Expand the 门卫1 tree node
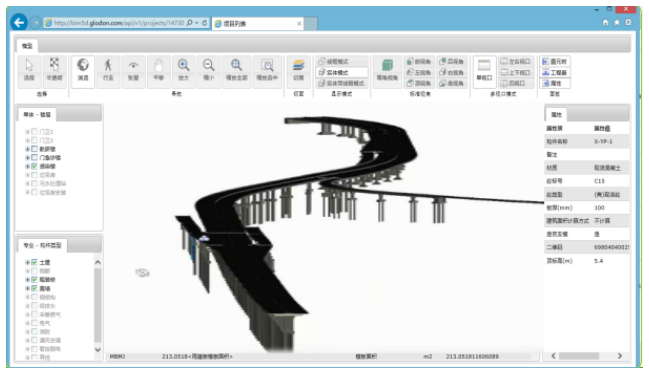Screen dimensions: 649x373 point(28,132)
